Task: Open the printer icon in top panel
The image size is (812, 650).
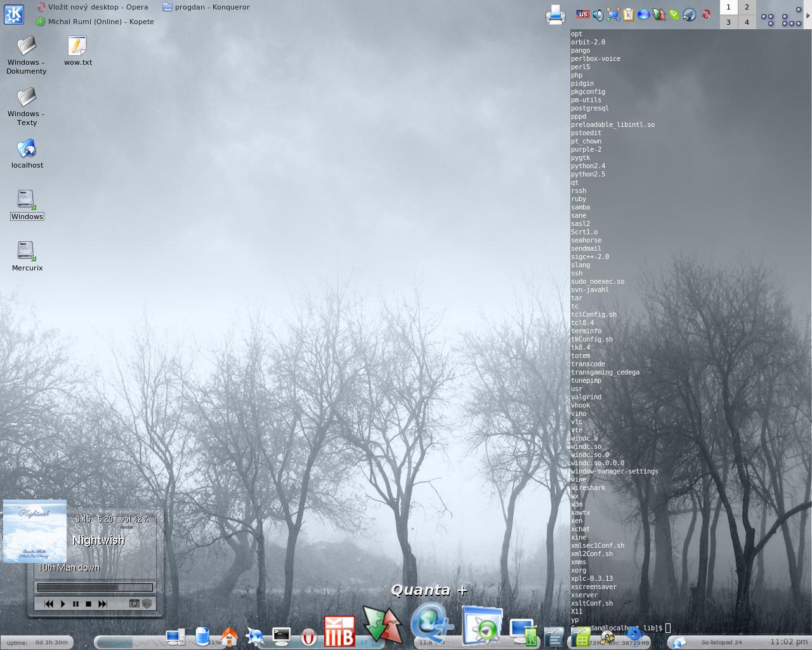Action: (555, 15)
